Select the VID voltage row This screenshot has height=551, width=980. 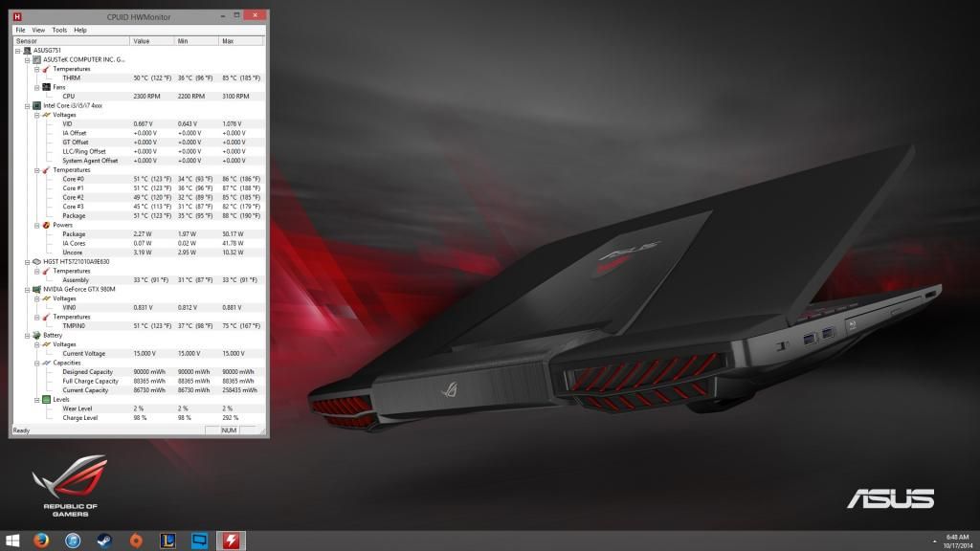pyautogui.click(x=138, y=123)
